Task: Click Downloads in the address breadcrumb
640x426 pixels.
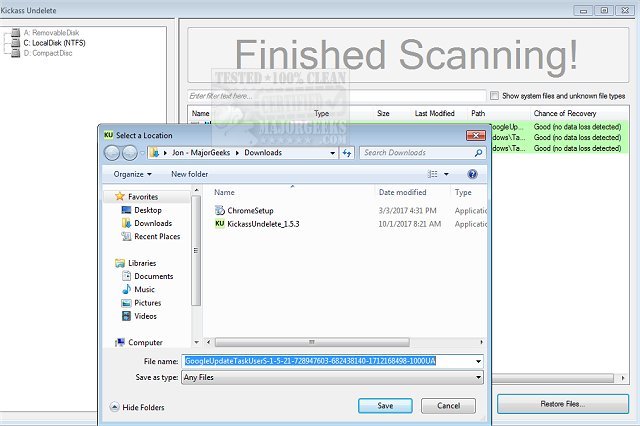Action: tap(263, 153)
